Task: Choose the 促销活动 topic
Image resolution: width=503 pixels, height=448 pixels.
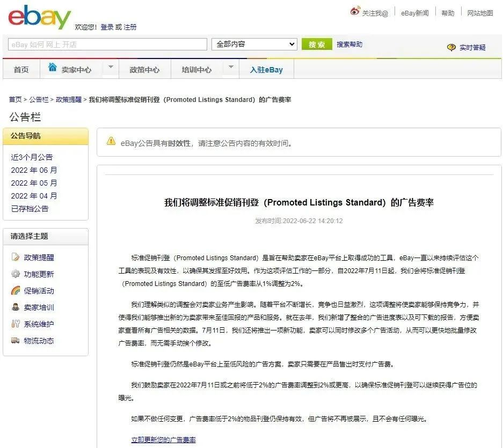Action: coord(39,291)
